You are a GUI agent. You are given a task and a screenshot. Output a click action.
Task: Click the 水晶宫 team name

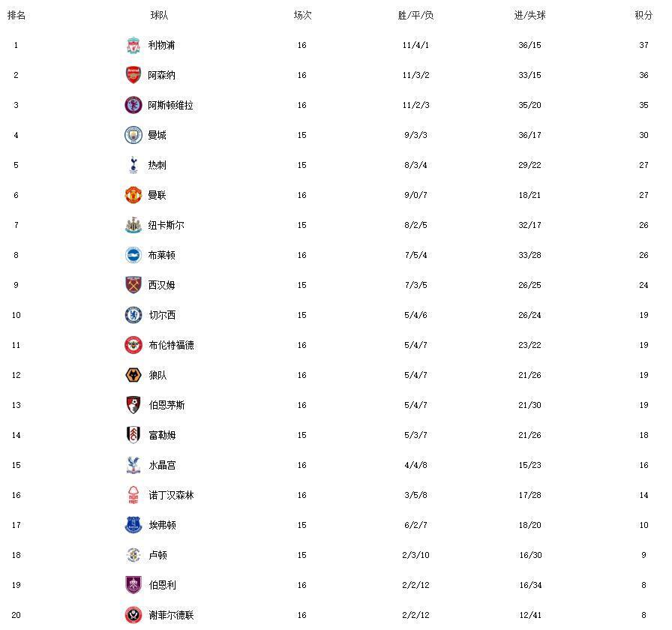(162, 465)
